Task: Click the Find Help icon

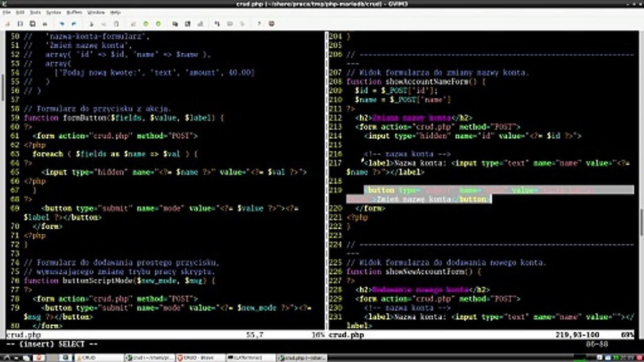Action: click(272, 24)
